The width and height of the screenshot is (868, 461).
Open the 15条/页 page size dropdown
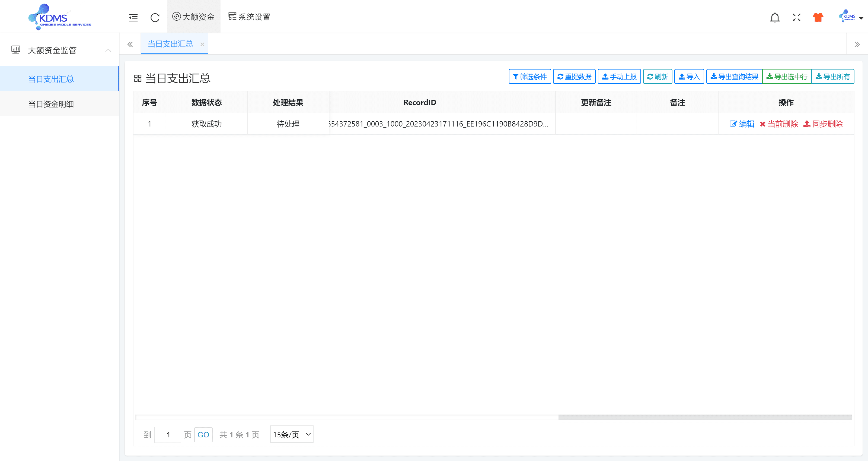coord(292,434)
